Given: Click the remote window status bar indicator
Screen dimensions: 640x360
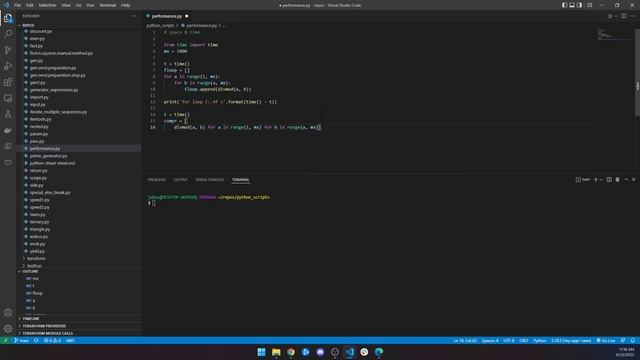Looking at the screenshot, I should 5,340.
